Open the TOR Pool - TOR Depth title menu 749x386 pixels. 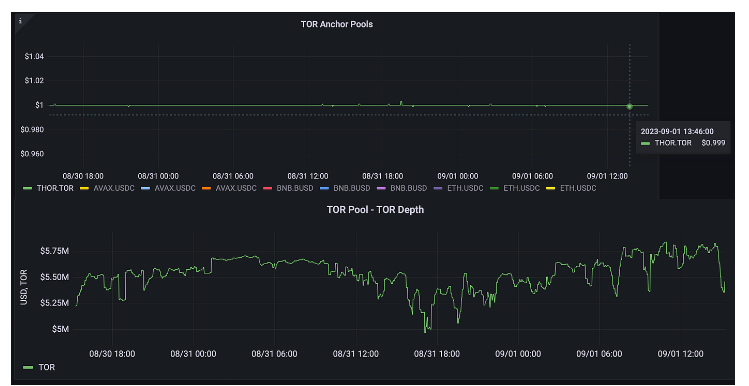pyautogui.click(x=375, y=210)
